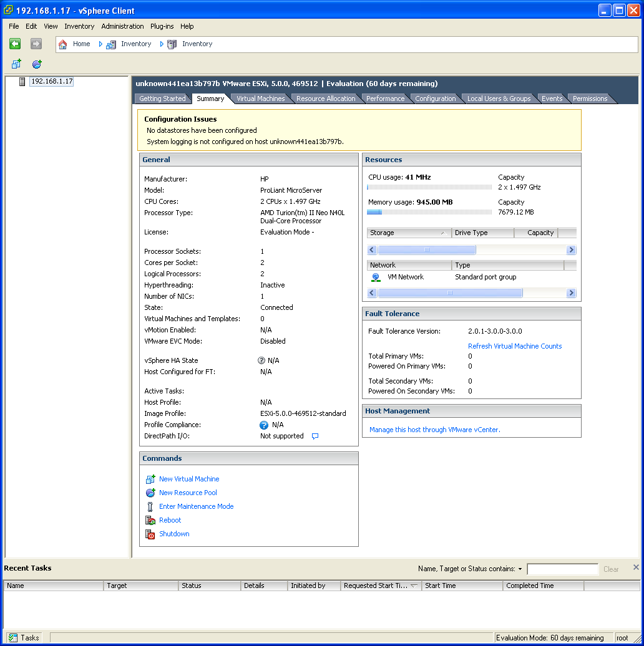
Task: Click the Home house icon
Action: (x=62, y=44)
